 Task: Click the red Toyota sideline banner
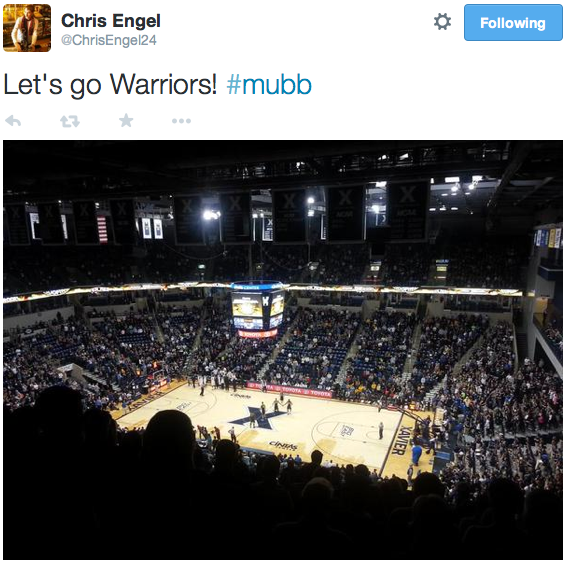tap(289, 391)
